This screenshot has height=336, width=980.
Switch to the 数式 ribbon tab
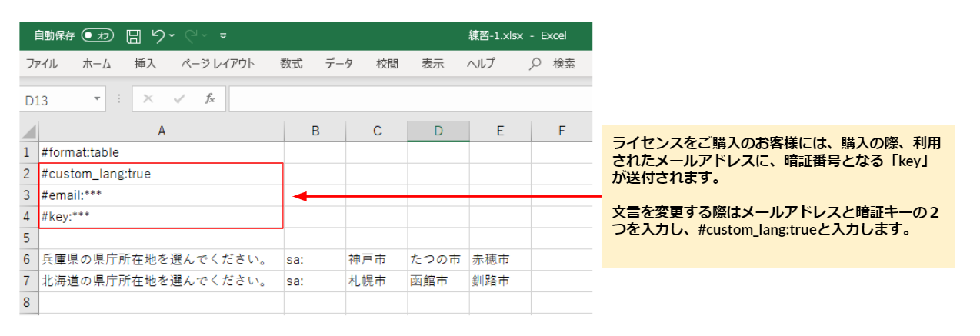pyautogui.click(x=291, y=64)
